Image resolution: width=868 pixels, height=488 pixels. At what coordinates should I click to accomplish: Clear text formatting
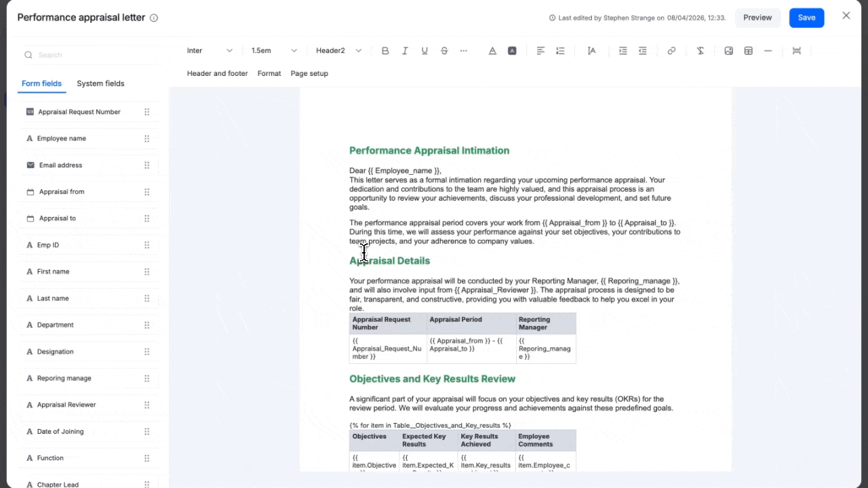701,51
